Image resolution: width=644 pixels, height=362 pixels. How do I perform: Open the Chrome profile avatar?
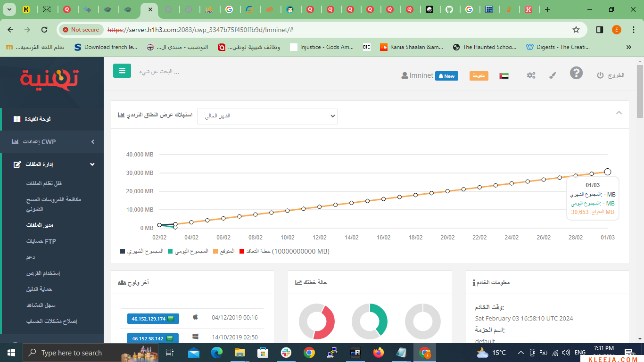(x=617, y=30)
